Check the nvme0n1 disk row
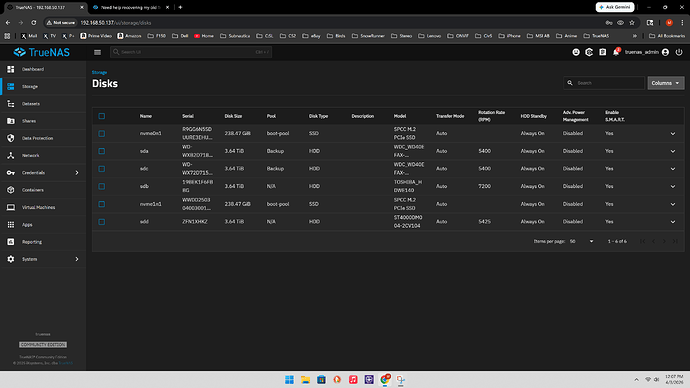The height and width of the screenshot is (388, 690). pyautogui.click(x=102, y=133)
